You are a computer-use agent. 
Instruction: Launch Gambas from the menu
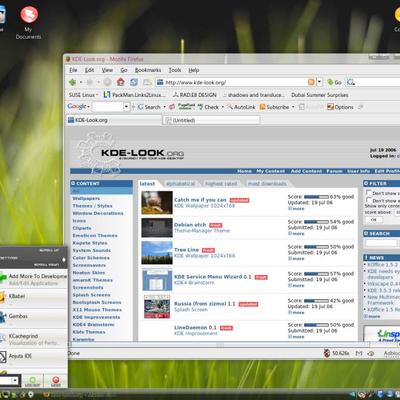point(33,317)
